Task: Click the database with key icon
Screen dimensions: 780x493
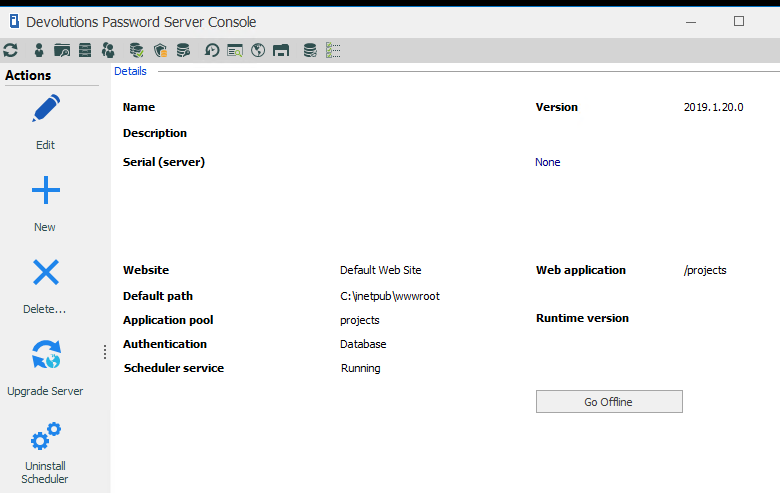Action: click(184, 50)
